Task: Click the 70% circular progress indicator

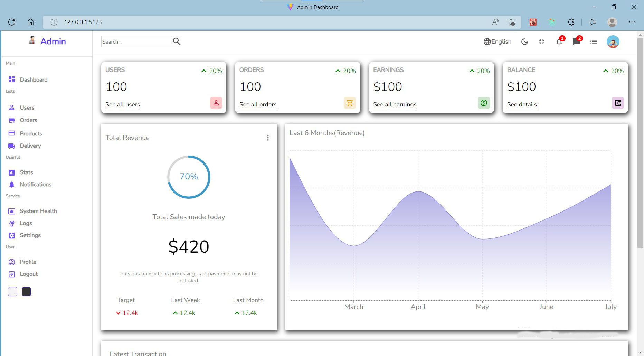Action: click(x=189, y=177)
